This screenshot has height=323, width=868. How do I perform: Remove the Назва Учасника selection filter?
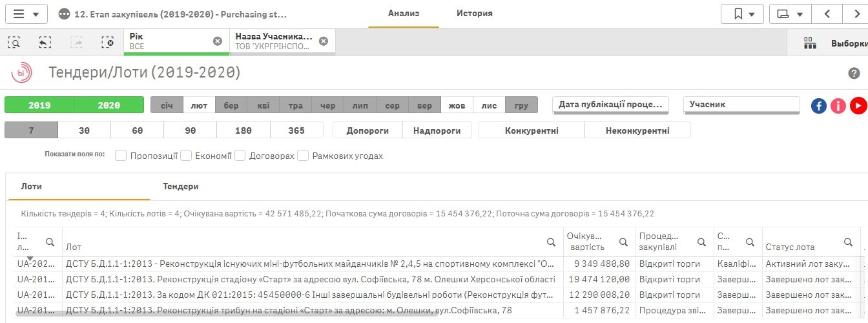(x=324, y=41)
